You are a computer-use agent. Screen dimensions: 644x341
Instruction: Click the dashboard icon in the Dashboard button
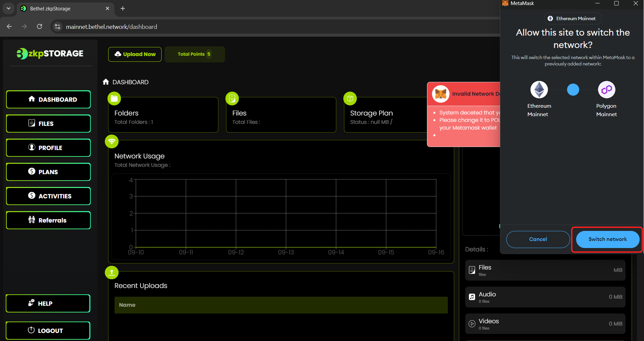[x=32, y=99]
